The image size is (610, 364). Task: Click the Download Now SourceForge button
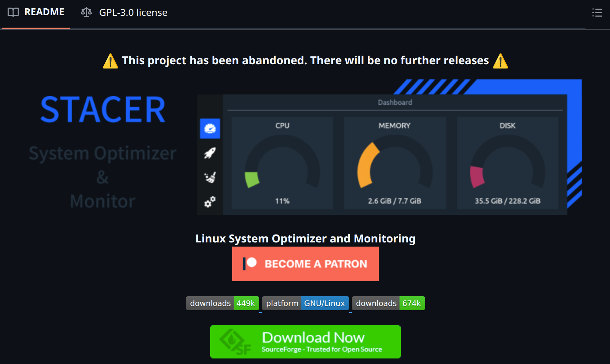click(305, 342)
